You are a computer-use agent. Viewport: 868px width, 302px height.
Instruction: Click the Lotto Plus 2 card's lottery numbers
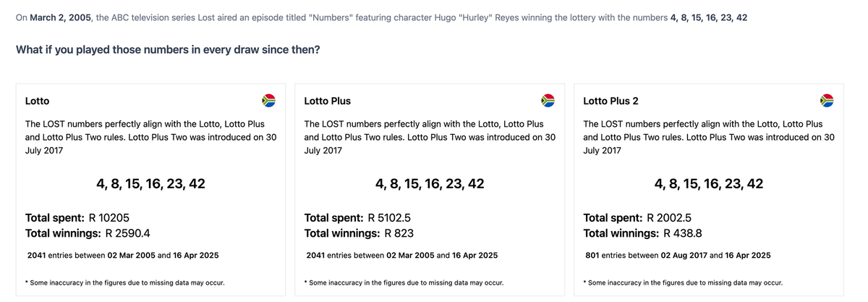(x=709, y=184)
